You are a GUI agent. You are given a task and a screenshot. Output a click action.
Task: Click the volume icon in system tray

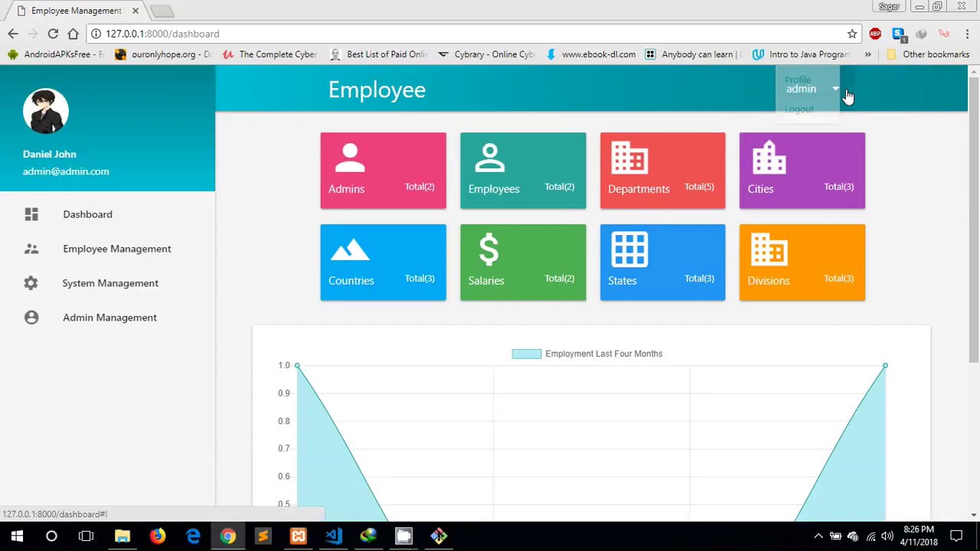(887, 536)
